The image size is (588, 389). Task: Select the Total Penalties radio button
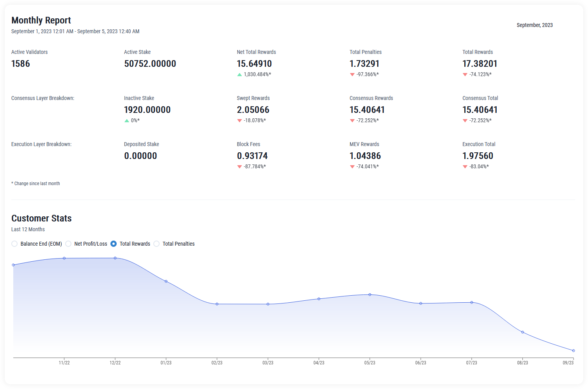click(156, 244)
